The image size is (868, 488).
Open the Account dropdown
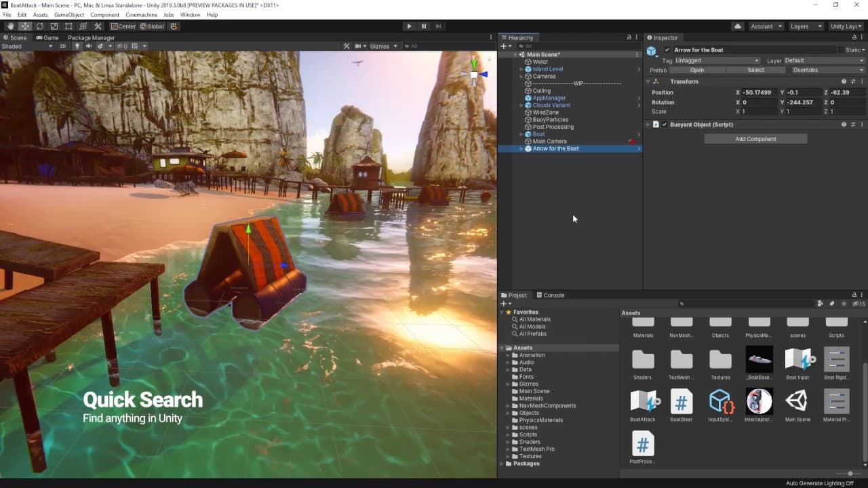pos(766,26)
